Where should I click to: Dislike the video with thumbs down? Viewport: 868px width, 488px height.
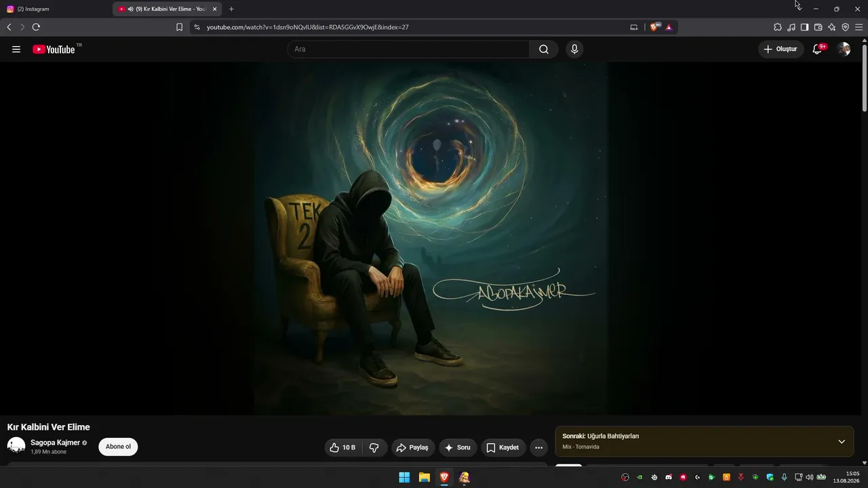click(374, 447)
